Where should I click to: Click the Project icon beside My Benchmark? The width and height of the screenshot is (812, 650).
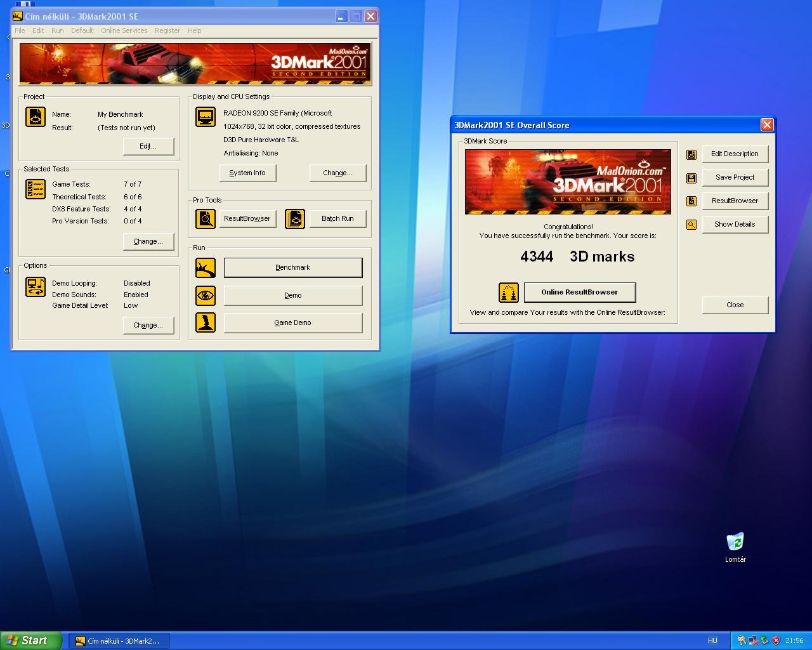click(x=36, y=117)
